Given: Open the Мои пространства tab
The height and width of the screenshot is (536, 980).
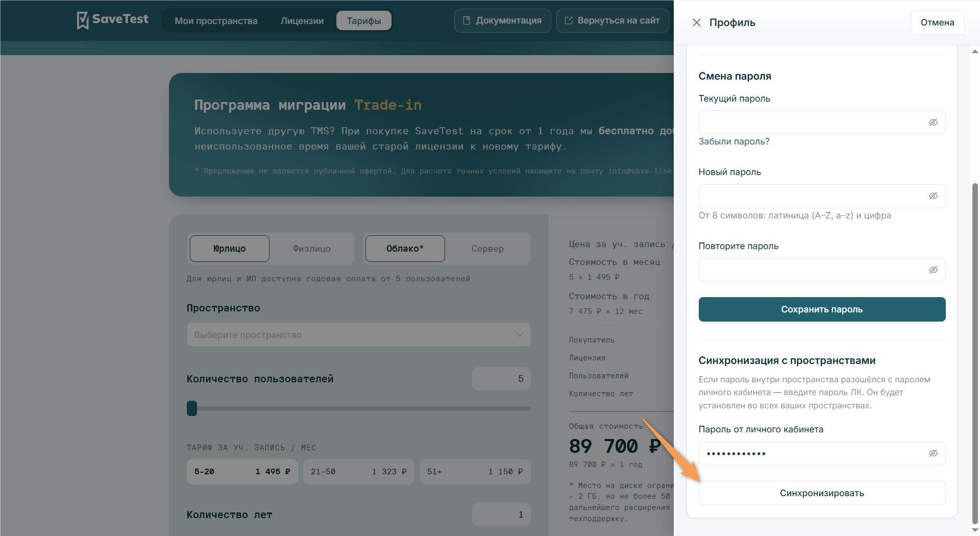Looking at the screenshot, I should point(216,21).
